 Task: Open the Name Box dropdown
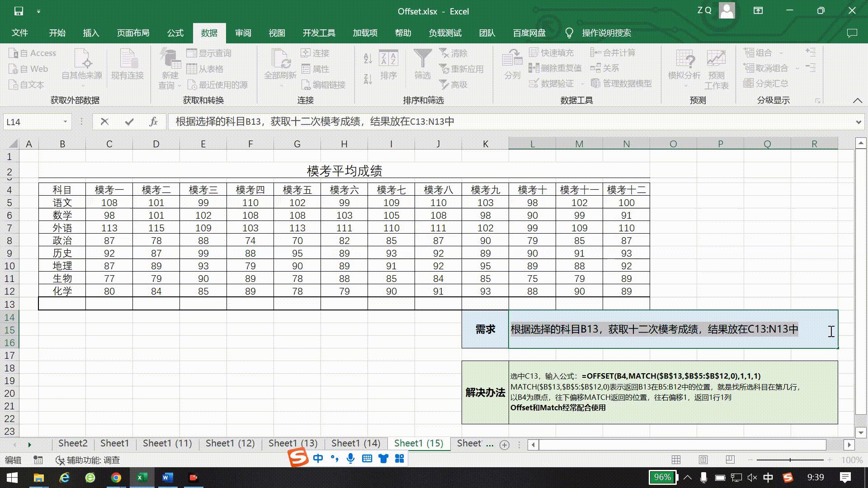pos(65,122)
